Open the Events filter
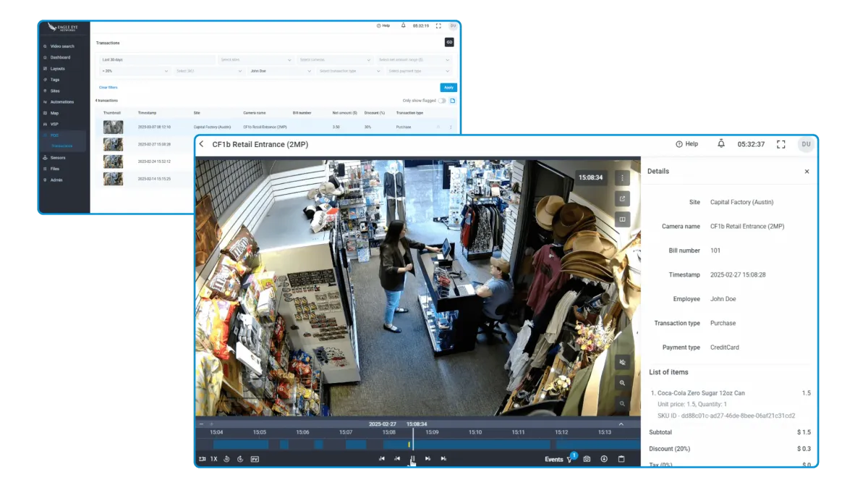Screen dimensions: 868x488 pyautogui.click(x=560, y=459)
